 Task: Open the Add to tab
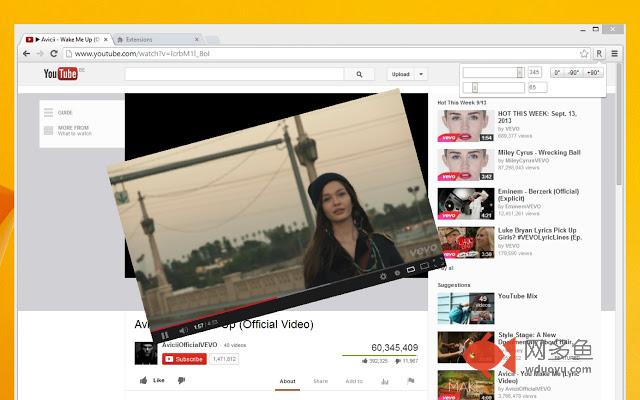[x=354, y=381]
